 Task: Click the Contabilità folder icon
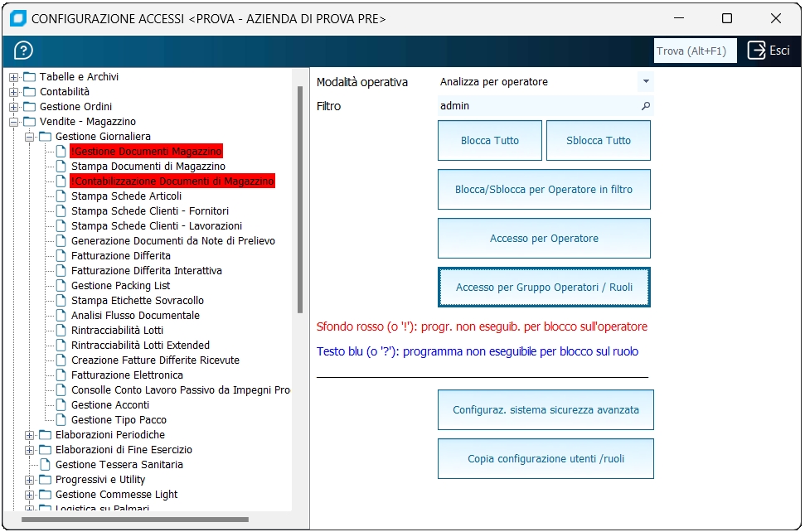click(x=30, y=92)
